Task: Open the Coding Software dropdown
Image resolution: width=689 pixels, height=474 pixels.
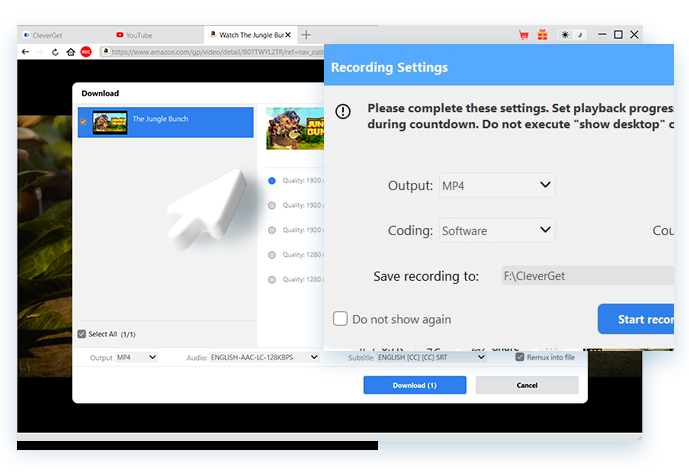Action: tap(497, 230)
